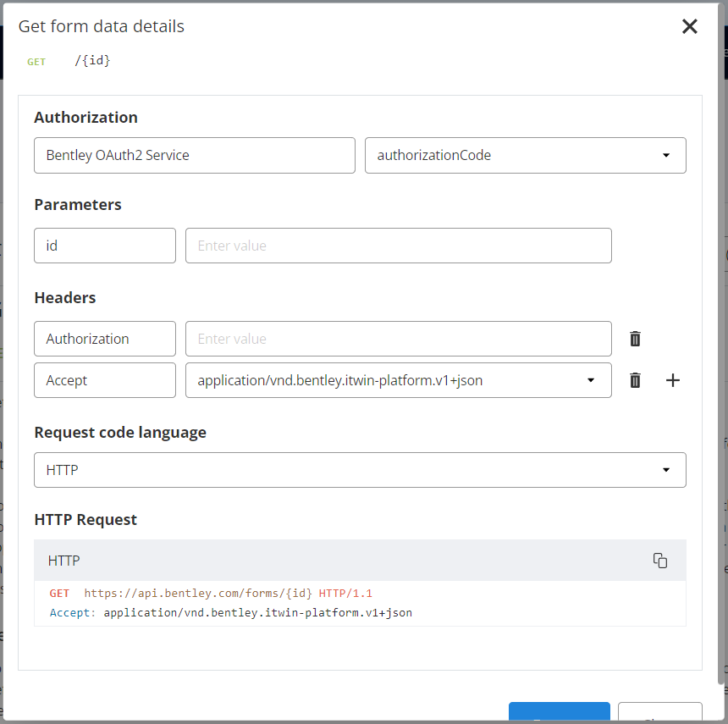The width and height of the screenshot is (728, 724).
Task: Click the id parameter name box
Action: [x=104, y=246]
